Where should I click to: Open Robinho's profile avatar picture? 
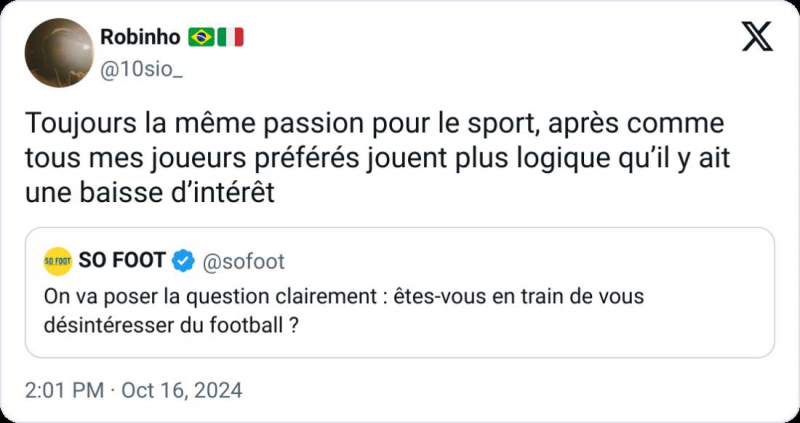(59, 52)
